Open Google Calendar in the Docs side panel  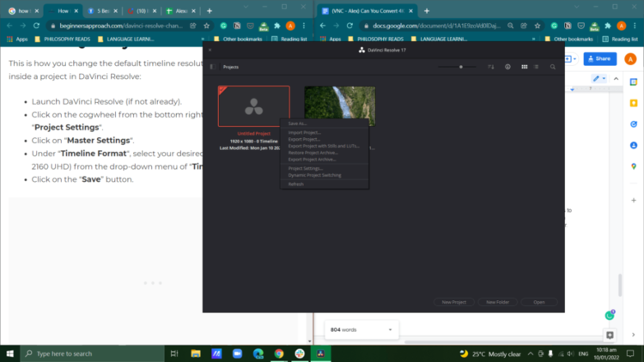point(634,81)
